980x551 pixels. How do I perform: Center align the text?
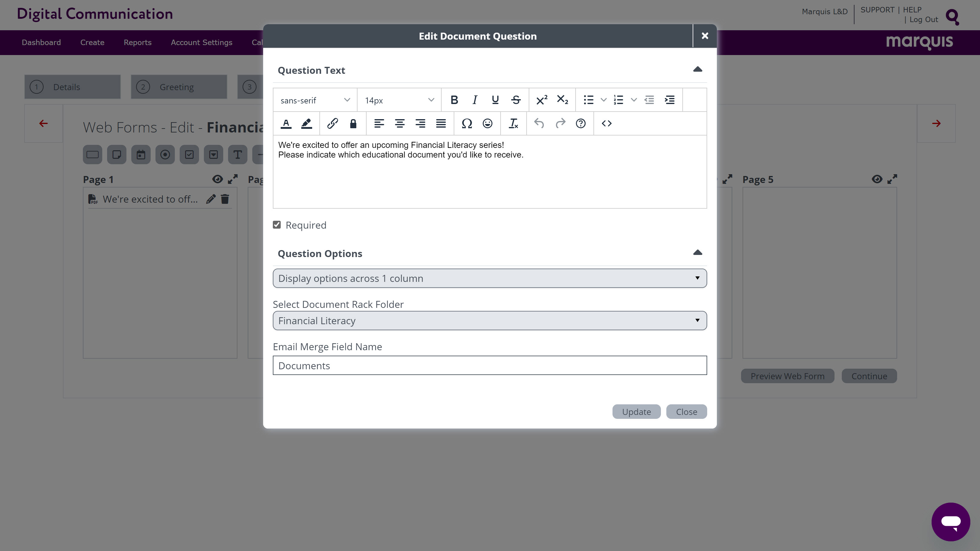click(x=400, y=124)
